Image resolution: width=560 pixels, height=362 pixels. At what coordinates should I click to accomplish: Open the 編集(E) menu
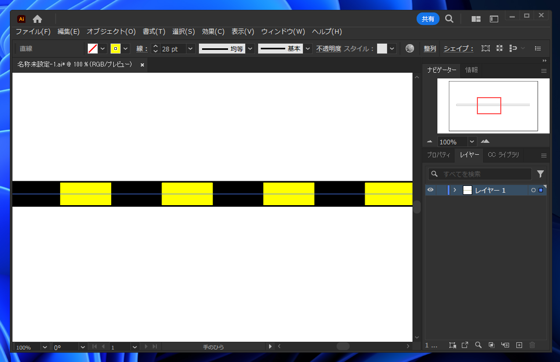(x=68, y=32)
